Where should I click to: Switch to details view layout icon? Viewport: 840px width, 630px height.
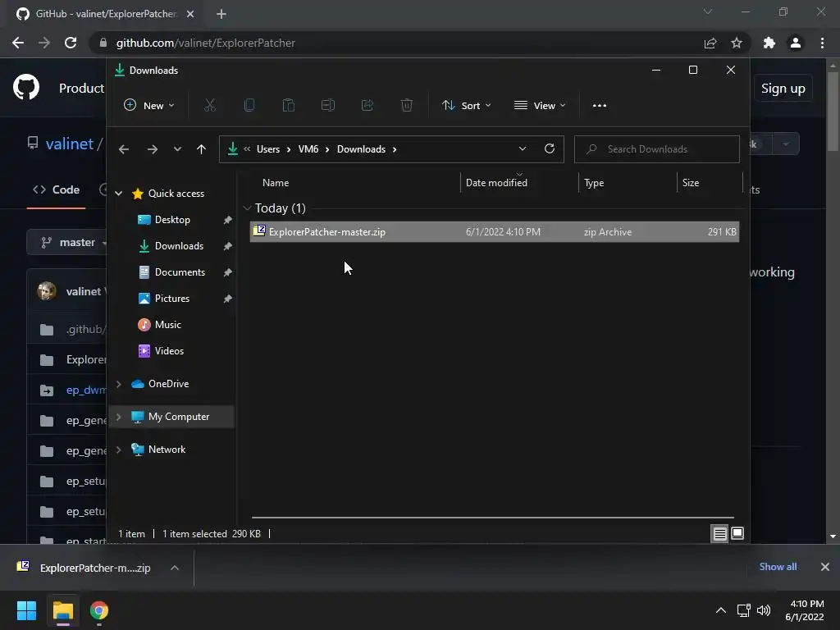coord(719,533)
